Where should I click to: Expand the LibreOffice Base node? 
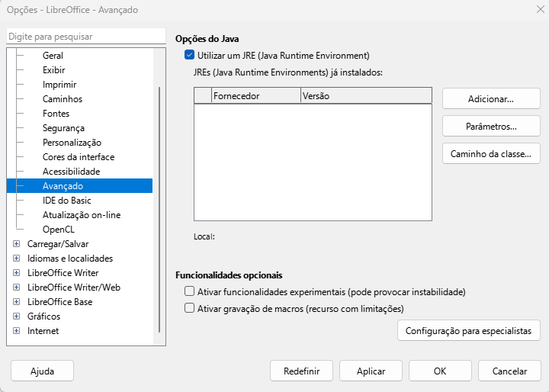tap(17, 301)
